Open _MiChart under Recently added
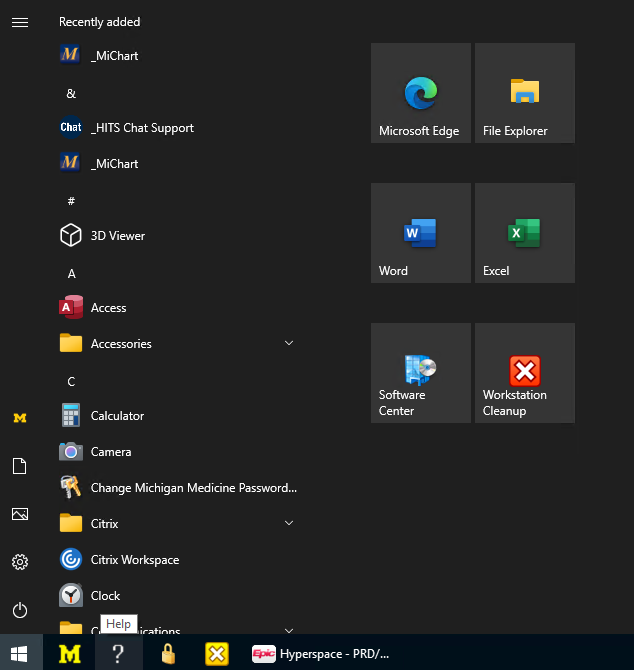This screenshot has width=634, height=670. click(175, 56)
